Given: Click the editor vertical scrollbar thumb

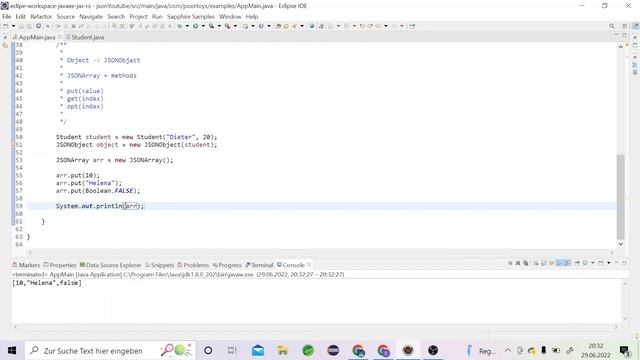Looking at the screenshot, I should [x=620, y=197].
